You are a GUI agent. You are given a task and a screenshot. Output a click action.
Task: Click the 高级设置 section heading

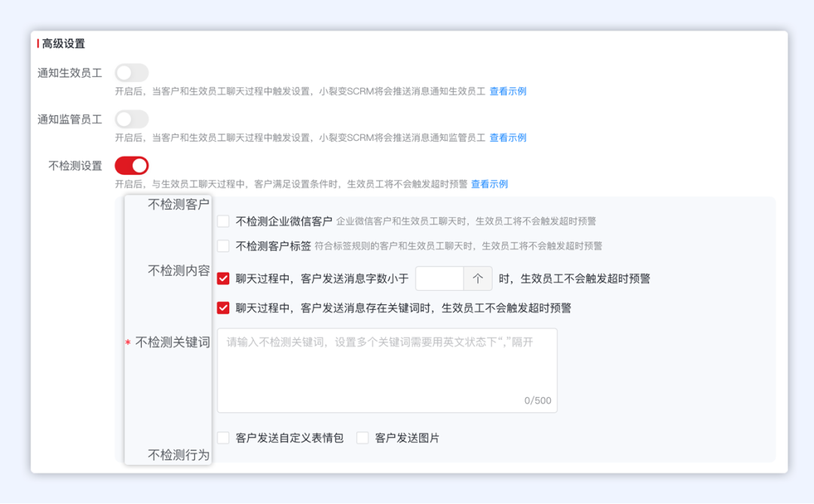(x=63, y=44)
